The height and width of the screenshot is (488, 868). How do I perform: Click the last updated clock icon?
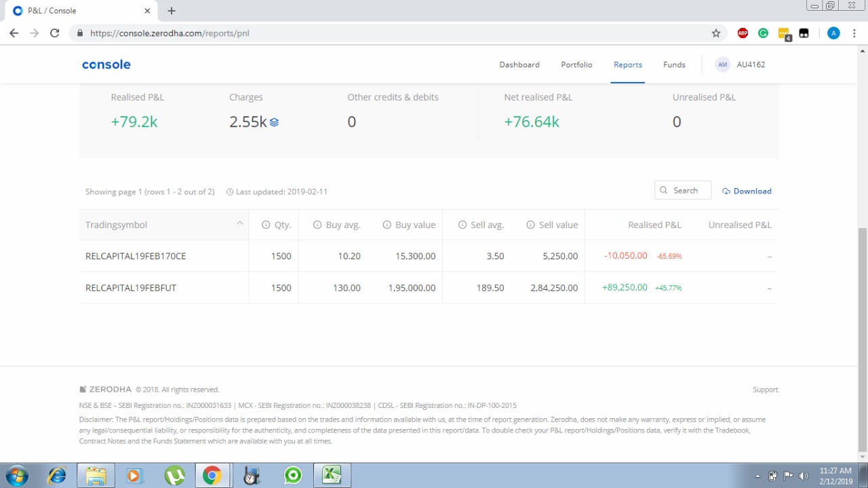(x=230, y=192)
